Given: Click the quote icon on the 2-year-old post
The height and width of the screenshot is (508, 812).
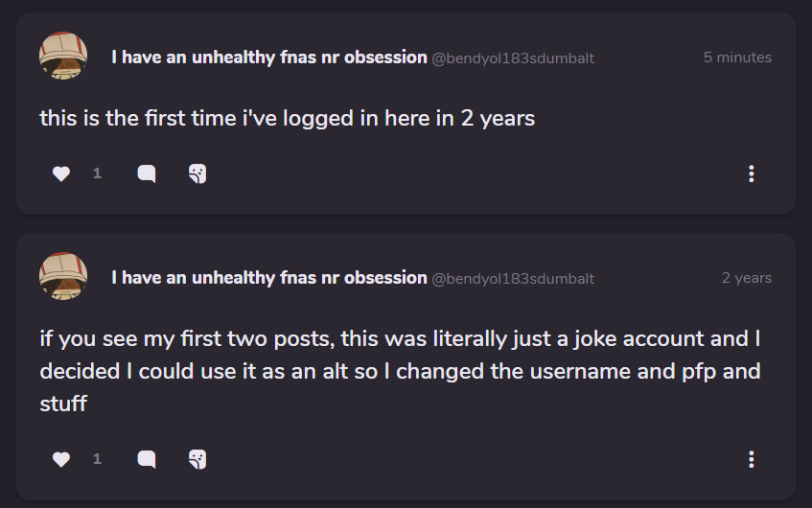Looking at the screenshot, I should 197,459.
